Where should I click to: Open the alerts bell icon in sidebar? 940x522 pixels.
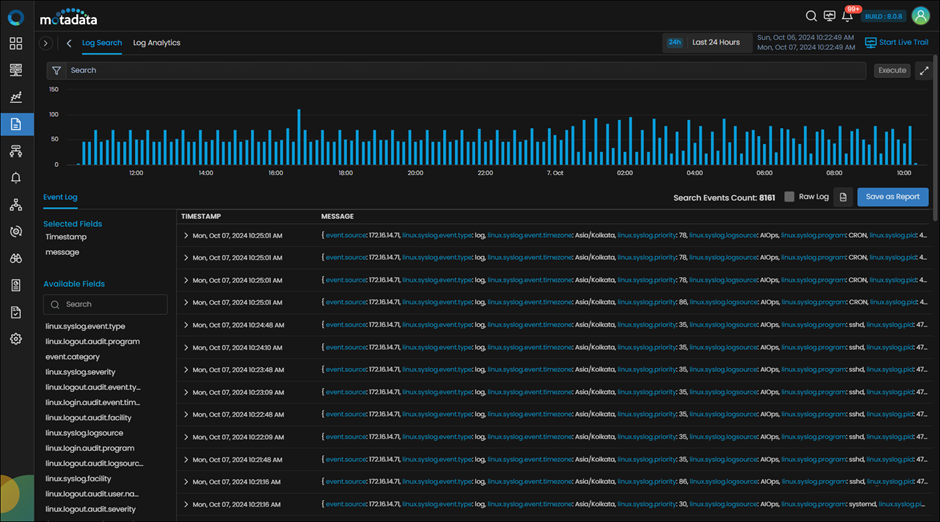16,178
